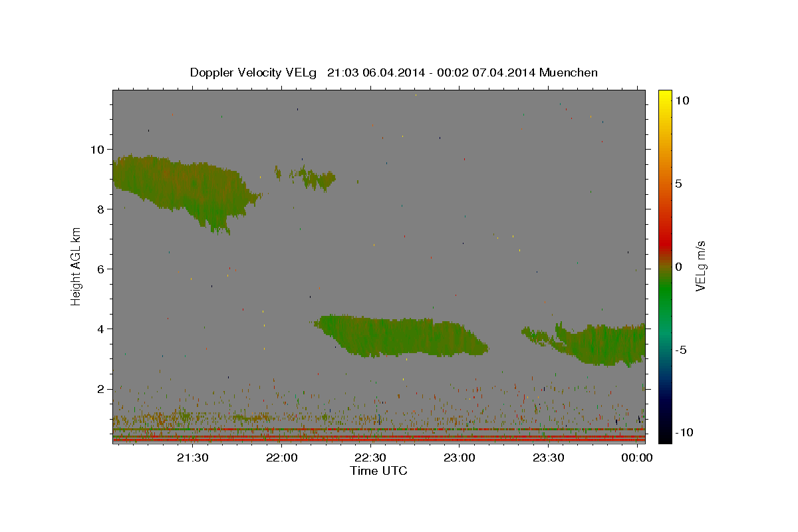This screenshot has width=798, height=532.
Task: Click the 00:00 time tick label
Action: click(x=637, y=458)
